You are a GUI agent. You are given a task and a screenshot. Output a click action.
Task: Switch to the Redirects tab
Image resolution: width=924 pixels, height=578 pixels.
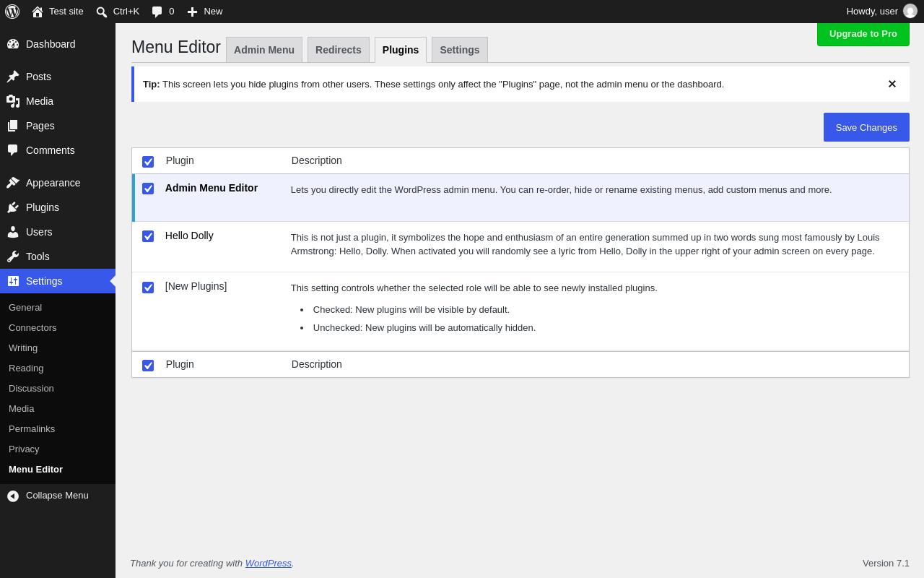pyautogui.click(x=339, y=50)
